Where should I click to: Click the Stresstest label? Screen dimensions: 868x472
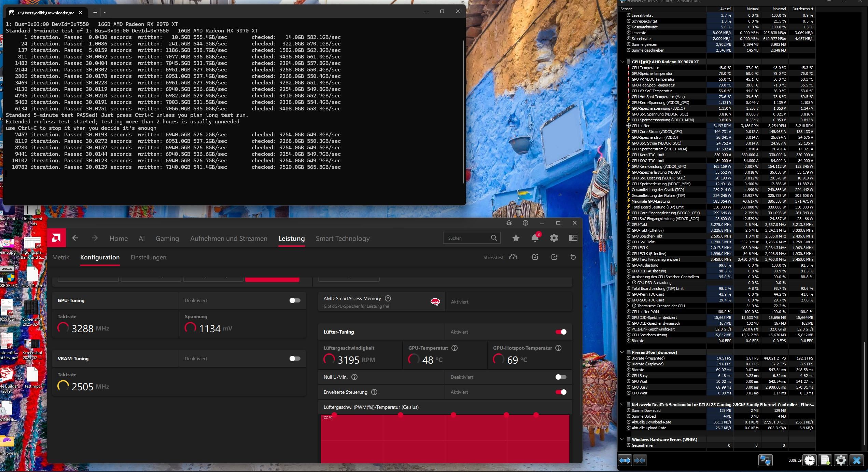click(x=493, y=257)
